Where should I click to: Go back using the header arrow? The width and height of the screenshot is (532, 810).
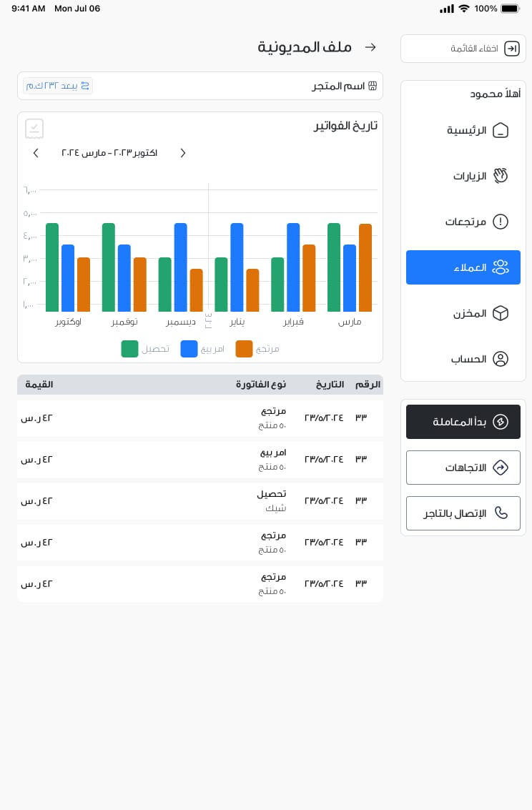tap(370, 47)
